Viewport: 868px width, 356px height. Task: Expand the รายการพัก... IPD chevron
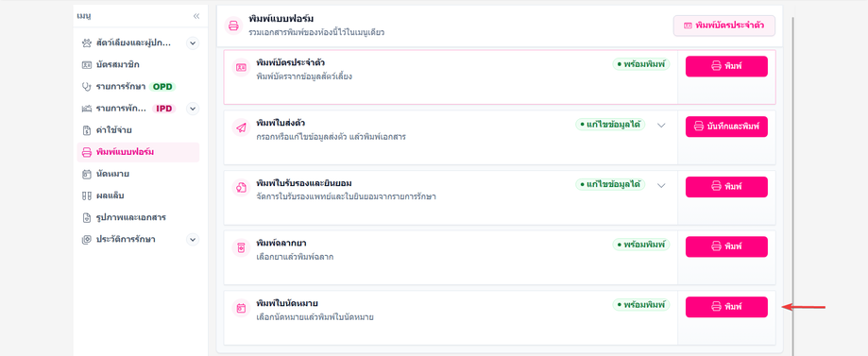pos(193,109)
